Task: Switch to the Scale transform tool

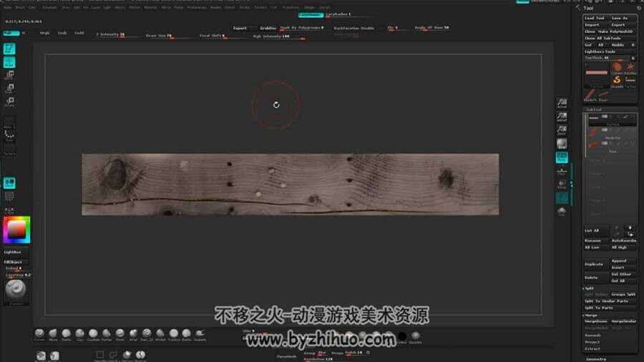Action: pyautogui.click(x=9, y=88)
